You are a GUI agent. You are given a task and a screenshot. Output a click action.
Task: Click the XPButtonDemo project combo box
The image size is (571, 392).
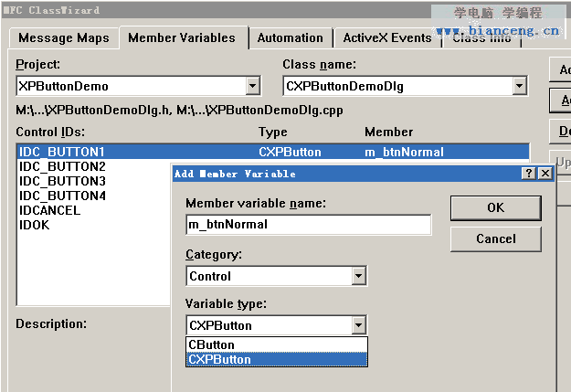coord(138,86)
